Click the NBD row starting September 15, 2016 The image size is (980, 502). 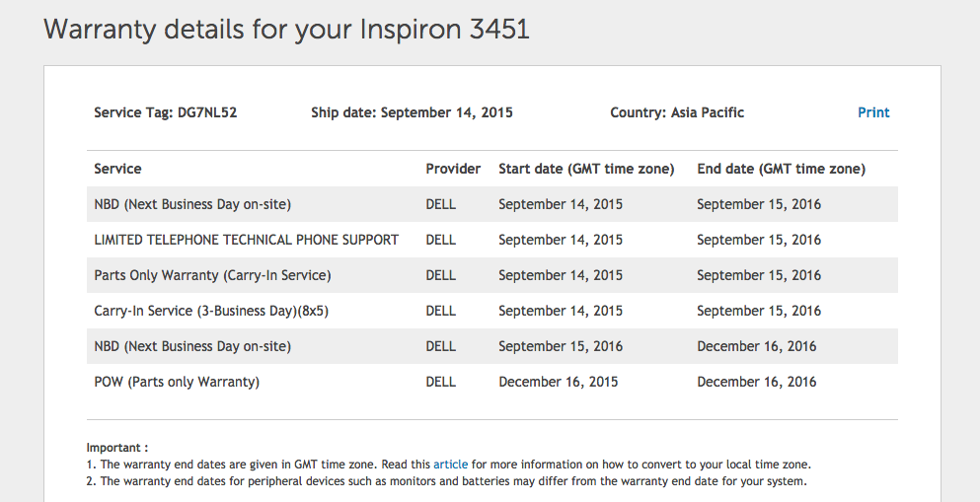491,346
